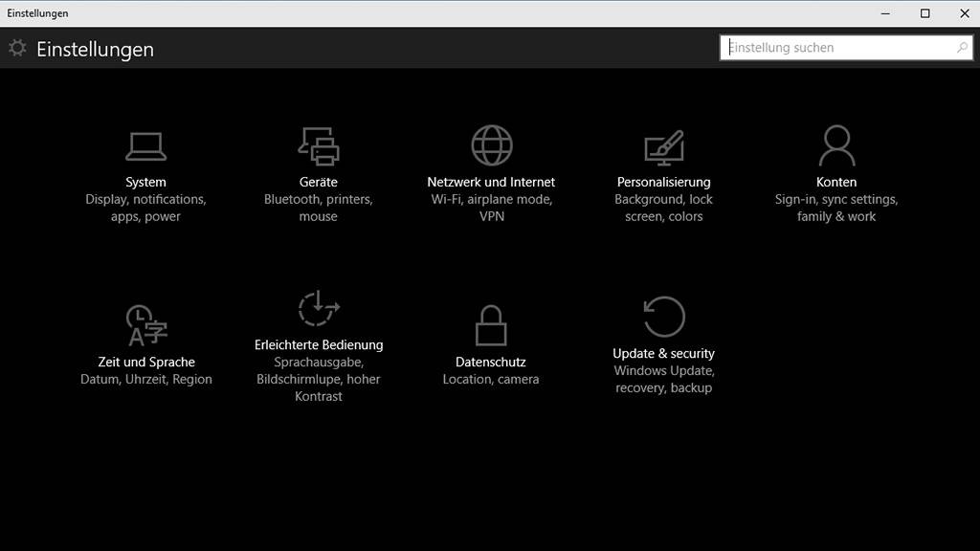Click the Erleichterte Bedienung dashed clock icon
The image size is (980, 551).
(x=319, y=309)
